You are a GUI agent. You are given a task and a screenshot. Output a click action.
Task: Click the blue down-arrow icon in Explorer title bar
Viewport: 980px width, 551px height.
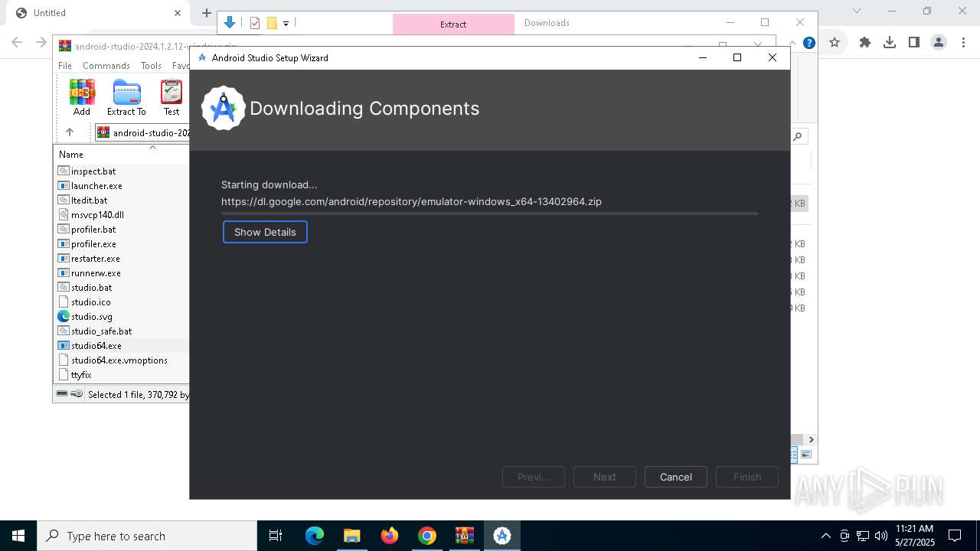pos(230,23)
